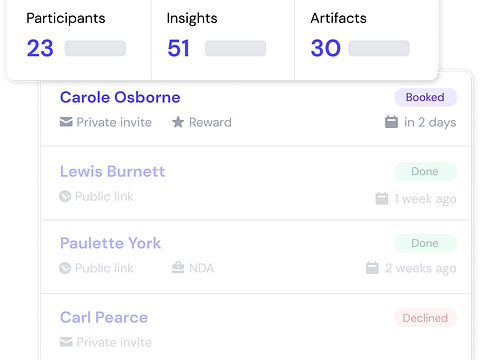Click the gray bar beside the 51 insights count

(x=235, y=48)
